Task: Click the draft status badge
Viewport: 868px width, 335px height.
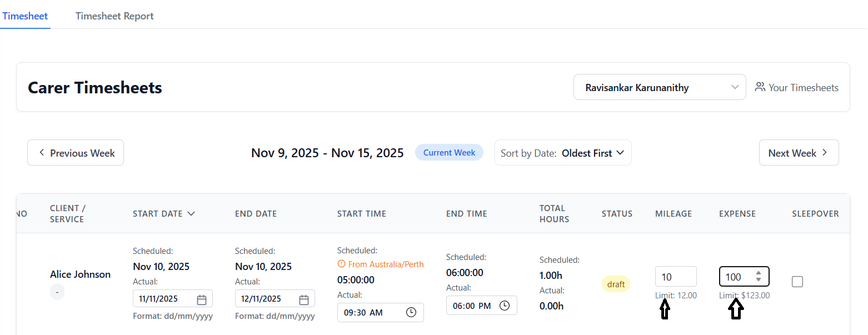Action: tap(616, 284)
